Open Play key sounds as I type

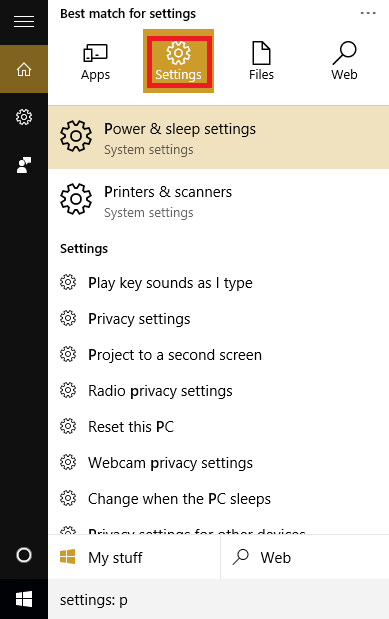click(x=218, y=283)
